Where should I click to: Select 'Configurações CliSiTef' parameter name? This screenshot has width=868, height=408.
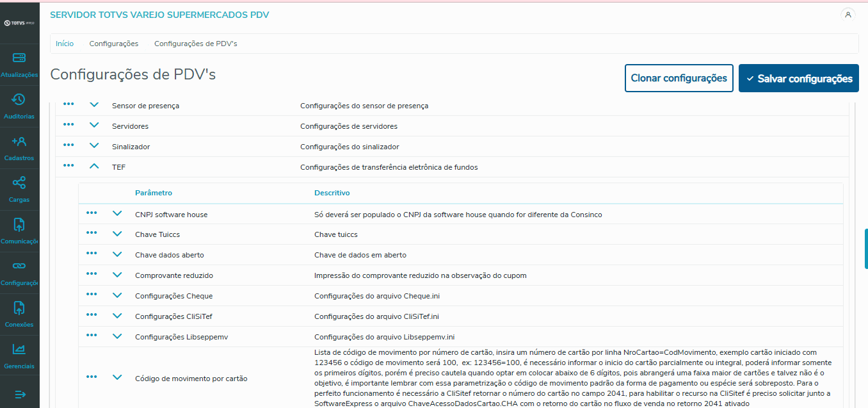(x=175, y=316)
